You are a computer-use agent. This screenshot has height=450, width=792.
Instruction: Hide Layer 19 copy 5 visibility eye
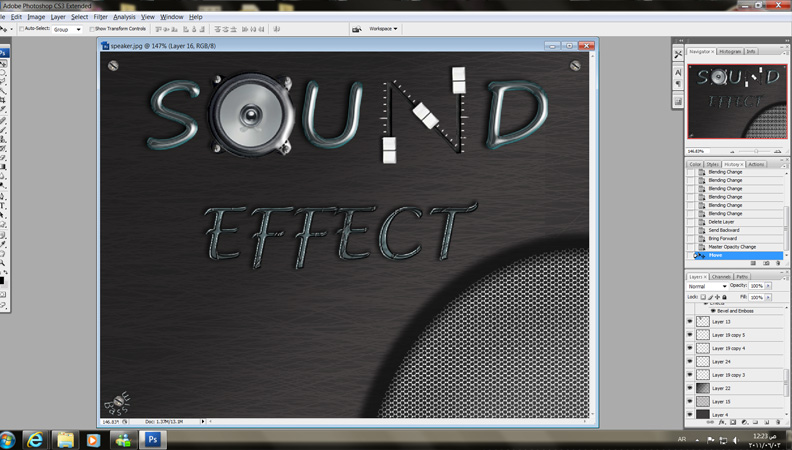pyautogui.click(x=689, y=334)
